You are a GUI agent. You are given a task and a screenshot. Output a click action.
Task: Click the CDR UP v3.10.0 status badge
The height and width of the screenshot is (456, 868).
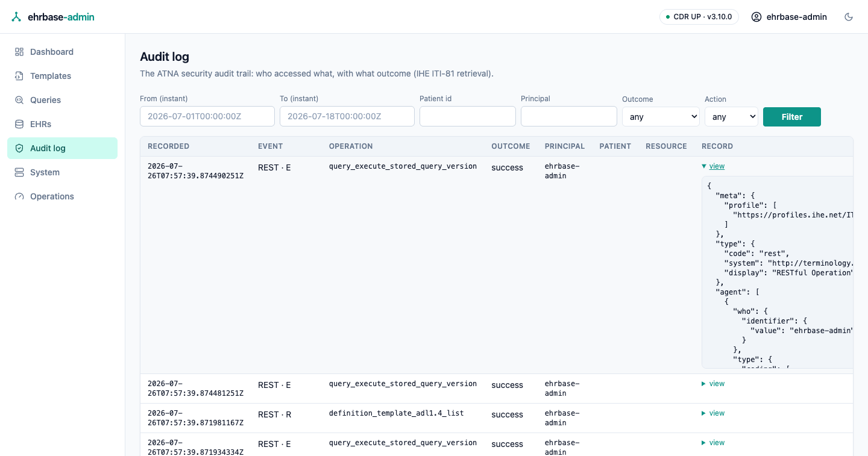pos(699,17)
